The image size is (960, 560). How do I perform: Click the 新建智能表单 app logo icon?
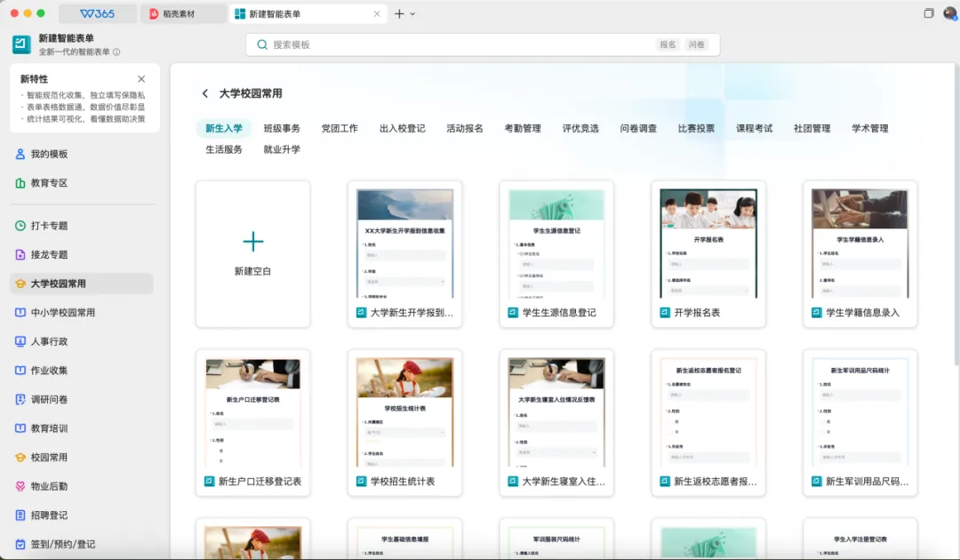coord(21,44)
